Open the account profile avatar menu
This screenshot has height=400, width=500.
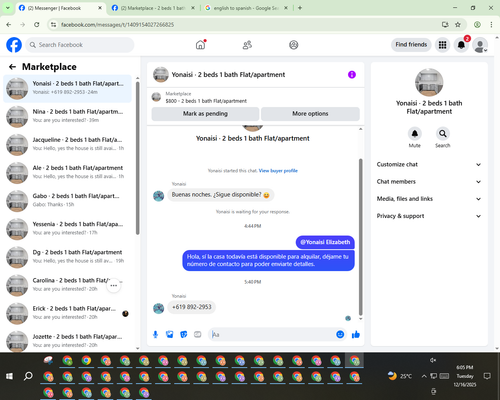pyautogui.click(x=480, y=45)
